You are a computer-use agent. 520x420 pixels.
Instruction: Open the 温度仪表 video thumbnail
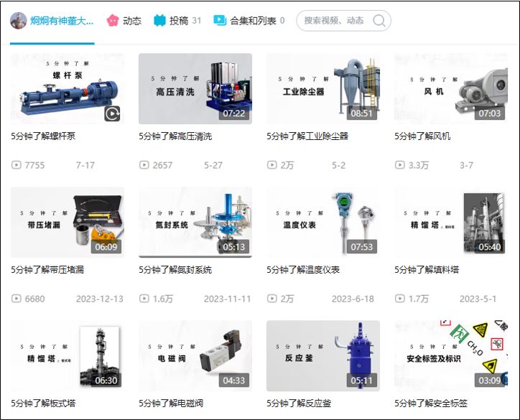323,222
